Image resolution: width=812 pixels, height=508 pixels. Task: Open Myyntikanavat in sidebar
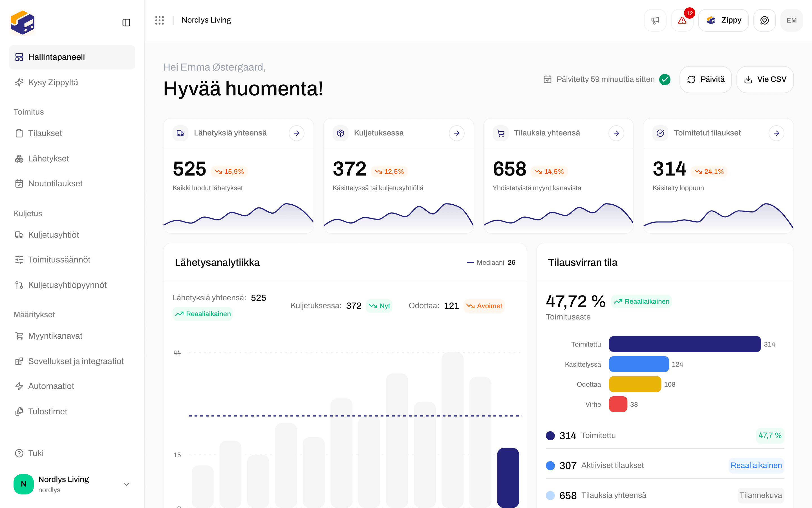(72, 336)
